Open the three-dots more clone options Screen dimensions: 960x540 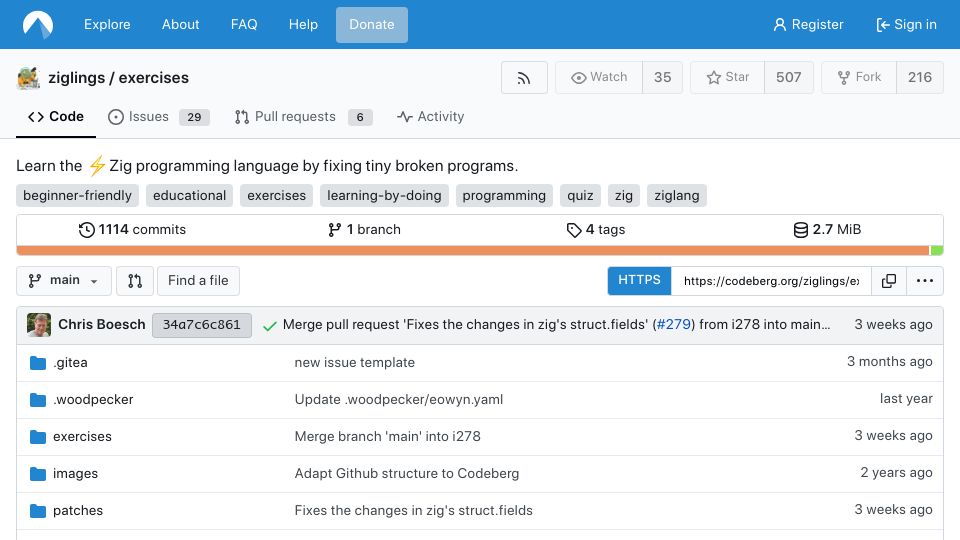[x=924, y=281]
